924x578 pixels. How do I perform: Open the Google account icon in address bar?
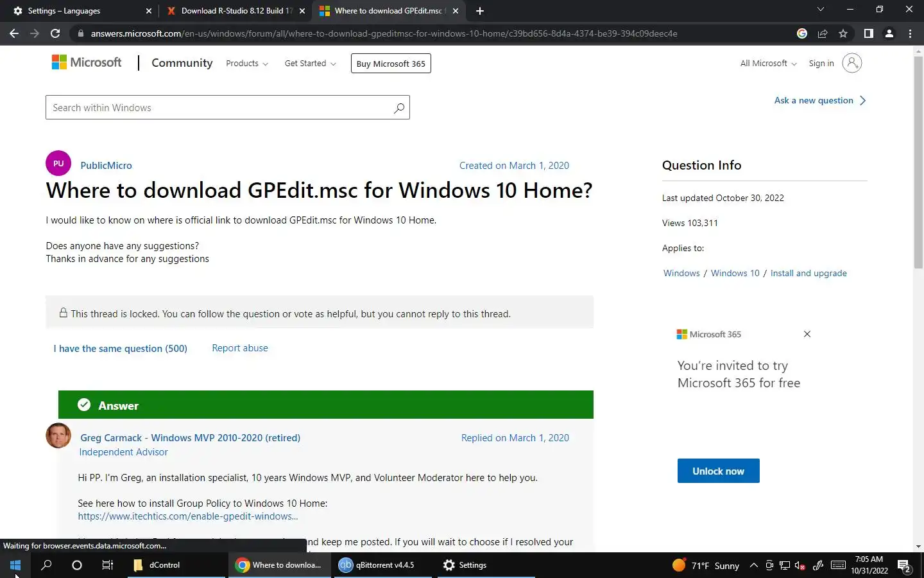802,33
